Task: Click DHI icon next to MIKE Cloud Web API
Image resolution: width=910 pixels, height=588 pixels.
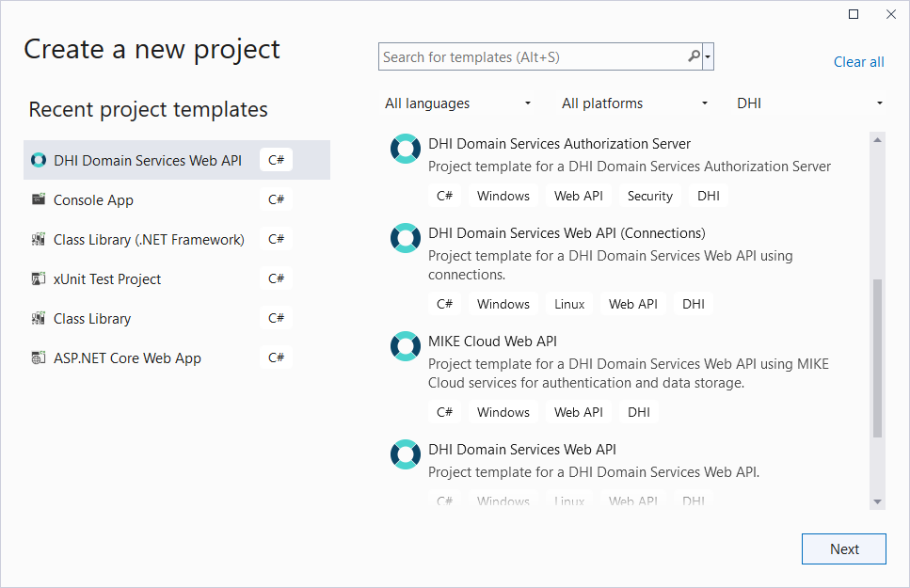Action: click(x=405, y=346)
